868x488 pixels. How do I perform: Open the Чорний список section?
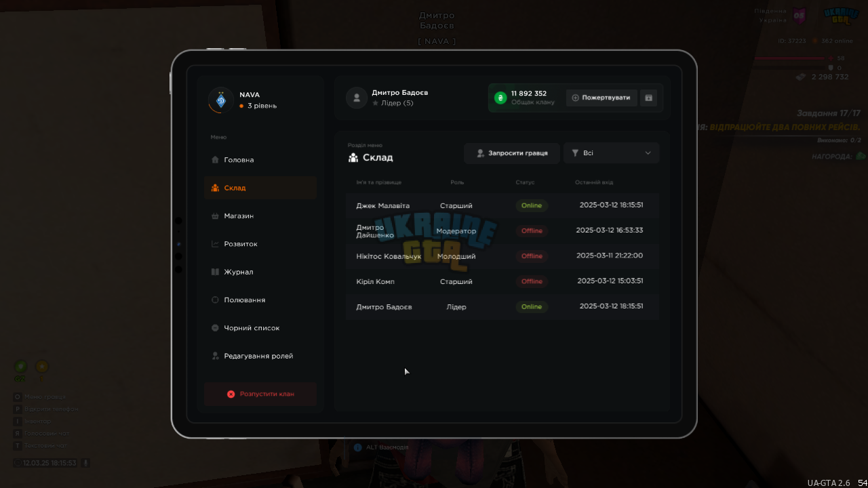[260, 328]
